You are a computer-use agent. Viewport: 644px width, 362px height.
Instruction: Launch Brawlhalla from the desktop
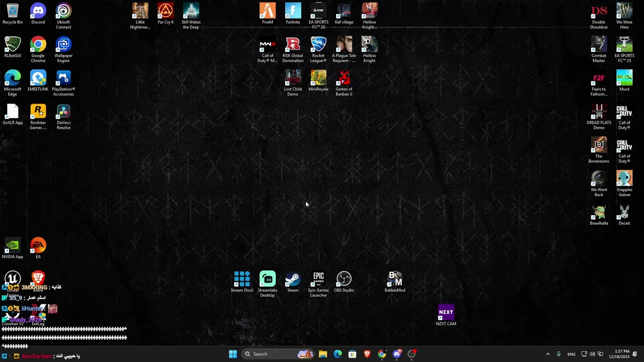point(599,215)
